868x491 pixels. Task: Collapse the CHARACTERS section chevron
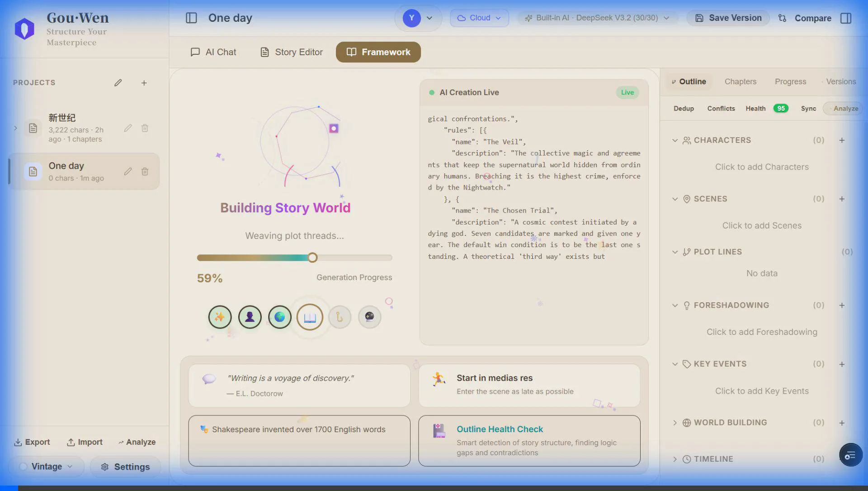(675, 140)
